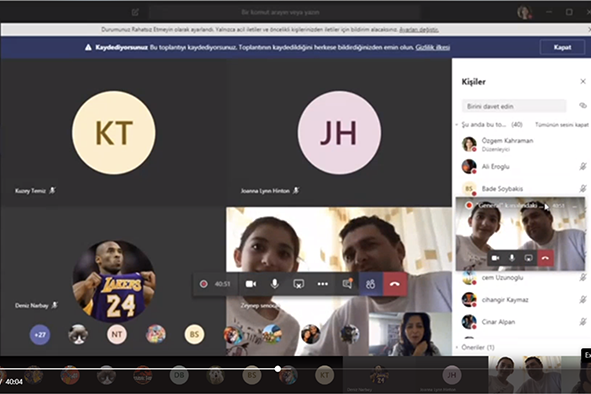Image resolution: width=591 pixels, height=394 pixels.
Task: Toggle camera in main meeting toolbar
Action: 251,284
